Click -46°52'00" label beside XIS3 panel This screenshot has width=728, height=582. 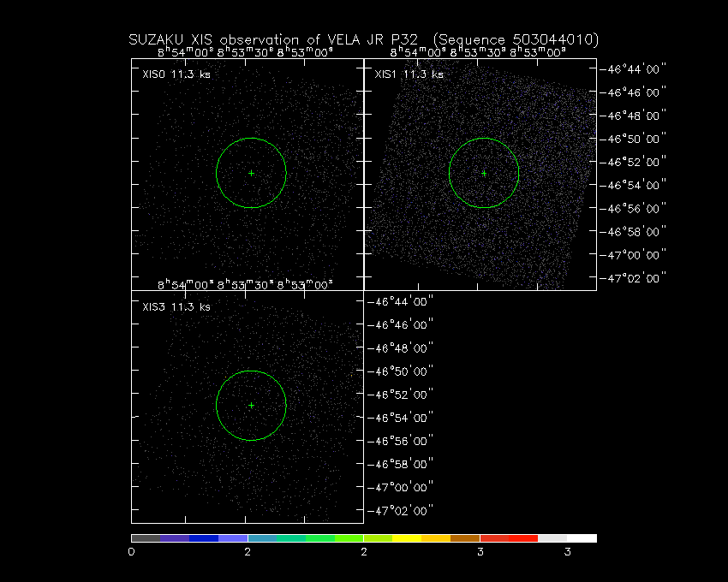tap(400, 395)
